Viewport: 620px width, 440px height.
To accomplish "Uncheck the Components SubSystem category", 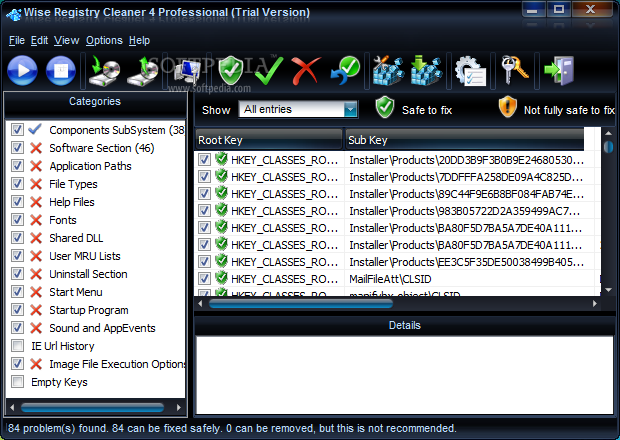I will pos(17,130).
